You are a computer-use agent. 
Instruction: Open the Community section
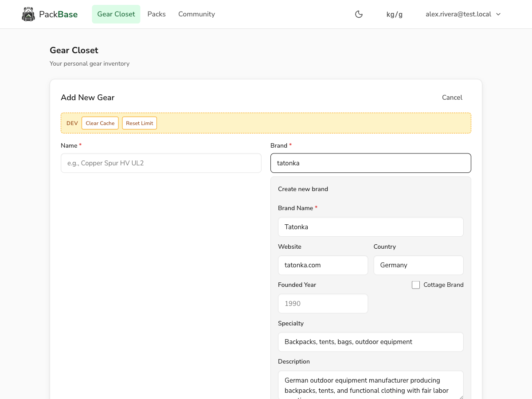pos(196,14)
